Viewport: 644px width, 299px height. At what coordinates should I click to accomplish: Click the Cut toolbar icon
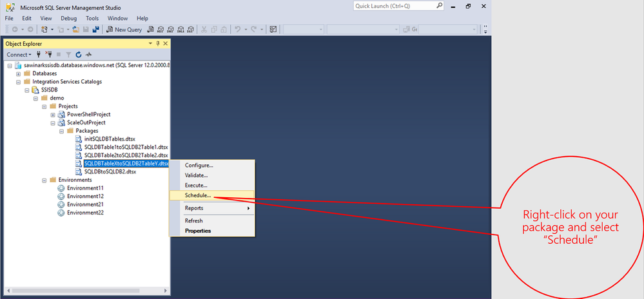pyautogui.click(x=204, y=30)
